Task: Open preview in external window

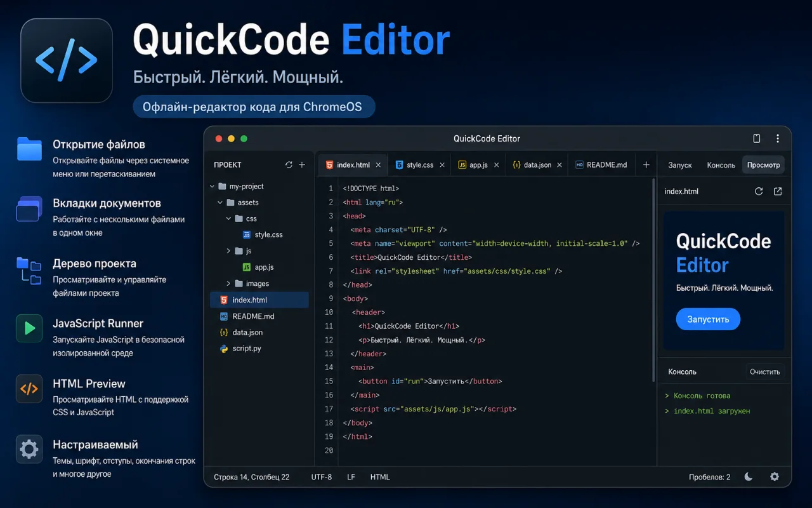Action: 778,191
